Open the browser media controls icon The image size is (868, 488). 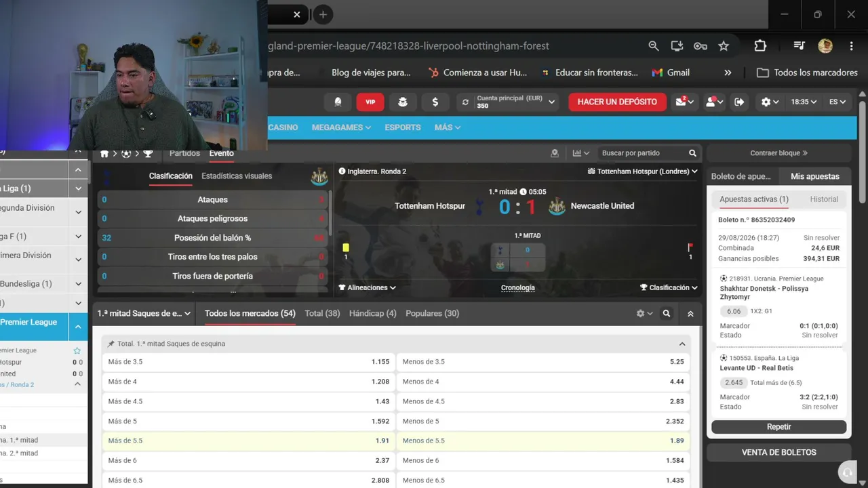[x=800, y=46]
